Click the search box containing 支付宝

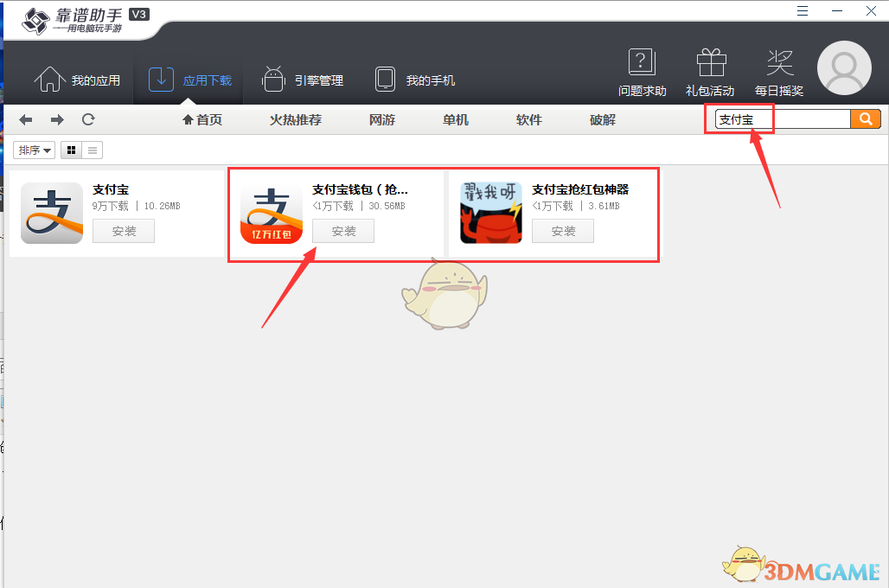coord(783,119)
